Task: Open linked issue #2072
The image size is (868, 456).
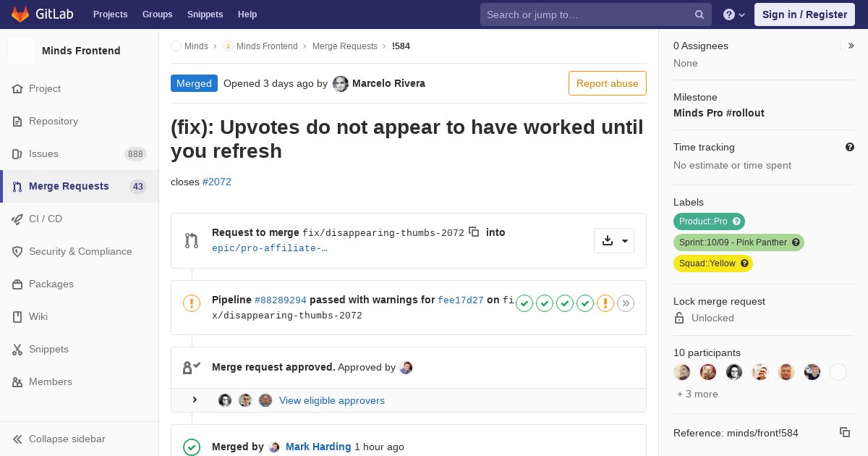Action: [217, 182]
